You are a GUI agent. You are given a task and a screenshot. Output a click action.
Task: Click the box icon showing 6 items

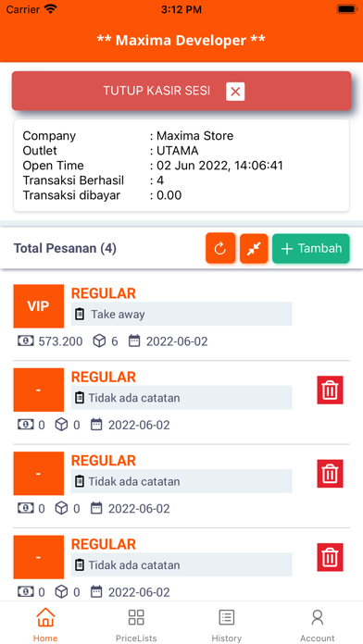click(x=99, y=341)
